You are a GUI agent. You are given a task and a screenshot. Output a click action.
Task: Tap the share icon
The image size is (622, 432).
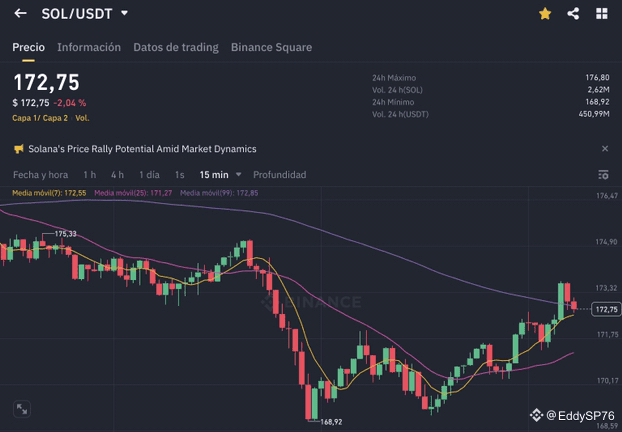(x=573, y=14)
